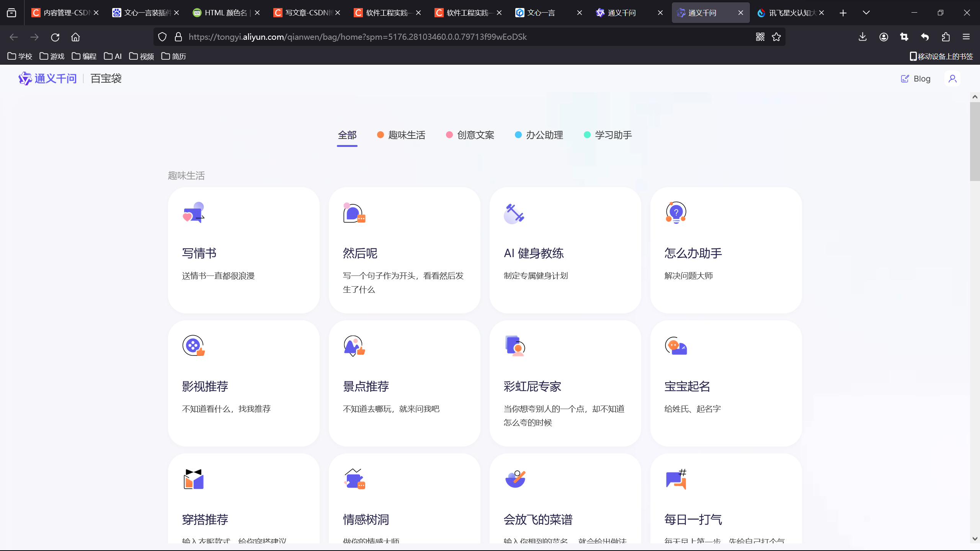980x551 pixels.
Task: Bookmark this page with the star icon
Action: [x=776, y=37]
